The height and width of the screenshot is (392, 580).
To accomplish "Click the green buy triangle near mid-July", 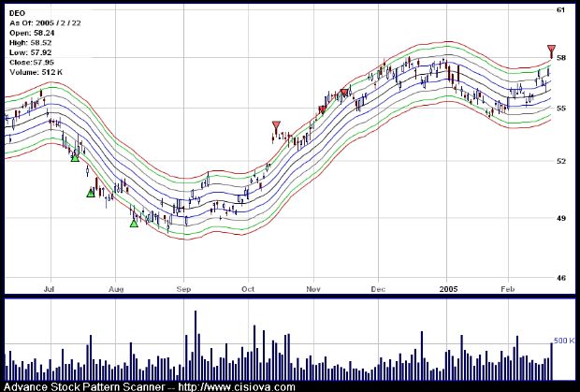I will point(75,158).
